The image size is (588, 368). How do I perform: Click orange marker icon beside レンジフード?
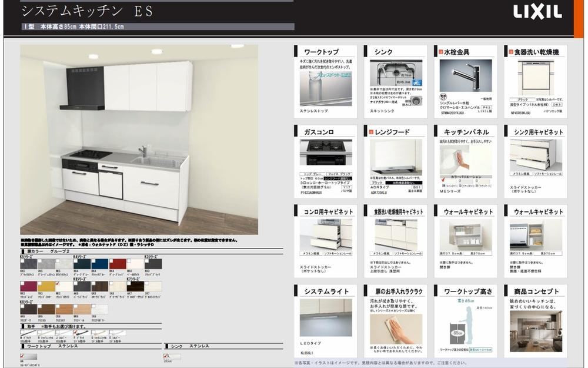click(x=371, y=132)
